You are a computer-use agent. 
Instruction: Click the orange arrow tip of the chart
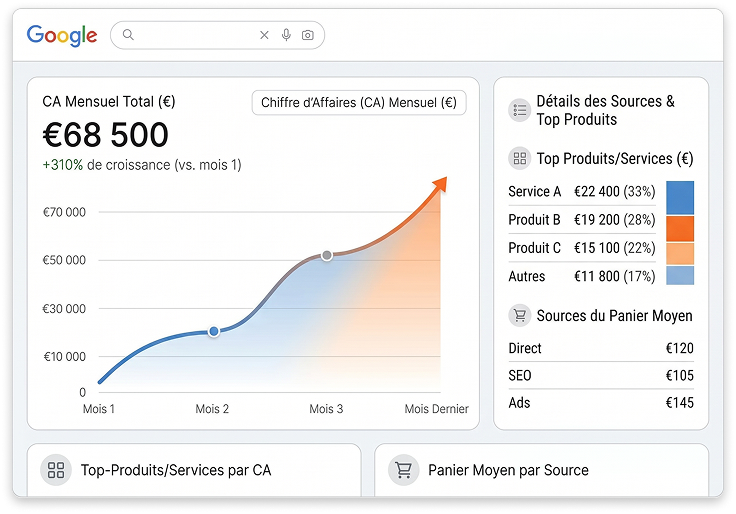coord(440,184)
